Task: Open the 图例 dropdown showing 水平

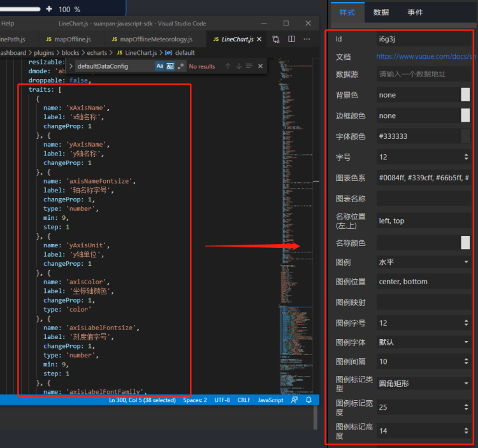Action: [x=423, y=262]
